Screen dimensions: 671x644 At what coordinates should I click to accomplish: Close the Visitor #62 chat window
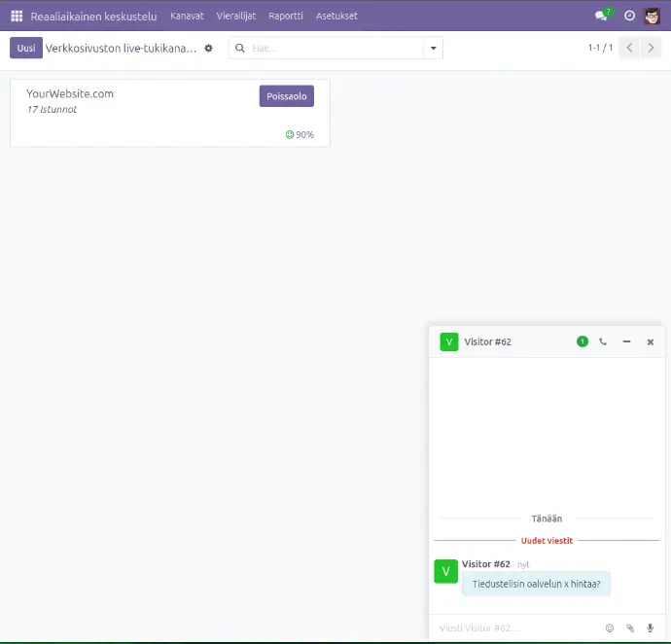click(x=651, y=341)
